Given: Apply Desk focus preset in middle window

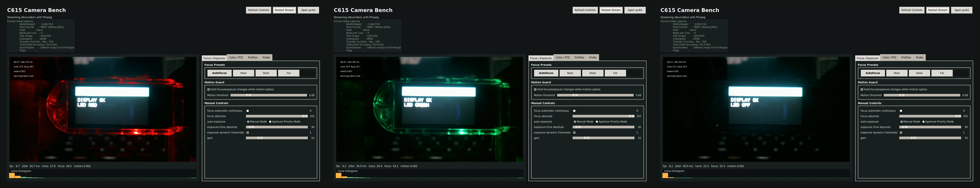Looking at the screenshot, I should [x=593, y=73].
